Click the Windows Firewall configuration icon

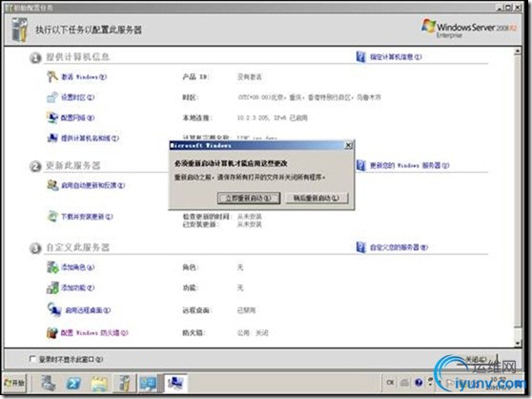(52, 332)
